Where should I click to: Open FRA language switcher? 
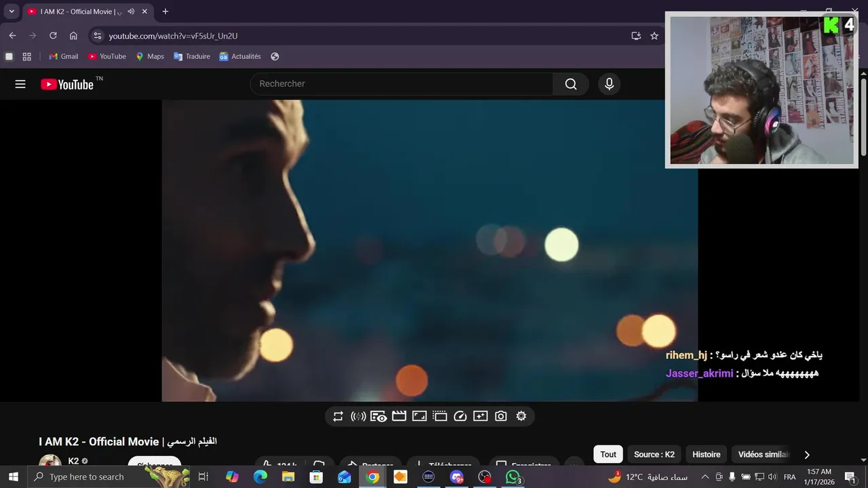[x=789, y=477]
